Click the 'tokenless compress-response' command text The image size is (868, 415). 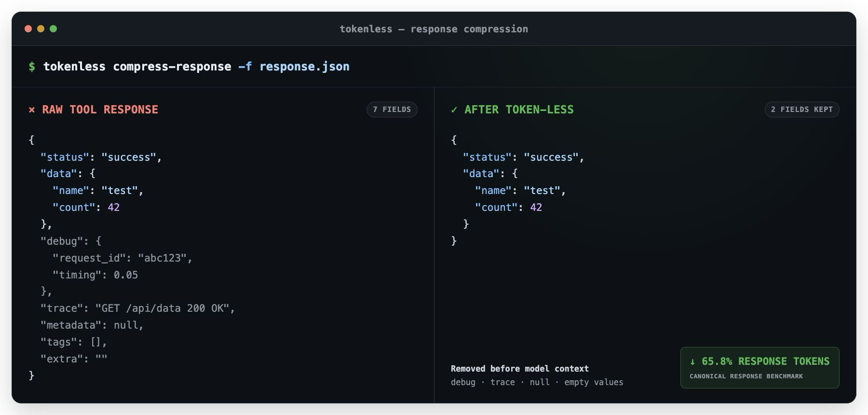pyautogui.click(x=137, y=67)
